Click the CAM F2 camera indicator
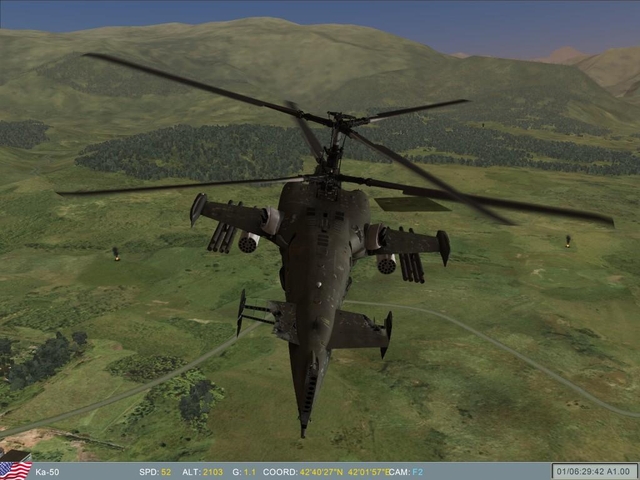 click(x=406, y=472)
